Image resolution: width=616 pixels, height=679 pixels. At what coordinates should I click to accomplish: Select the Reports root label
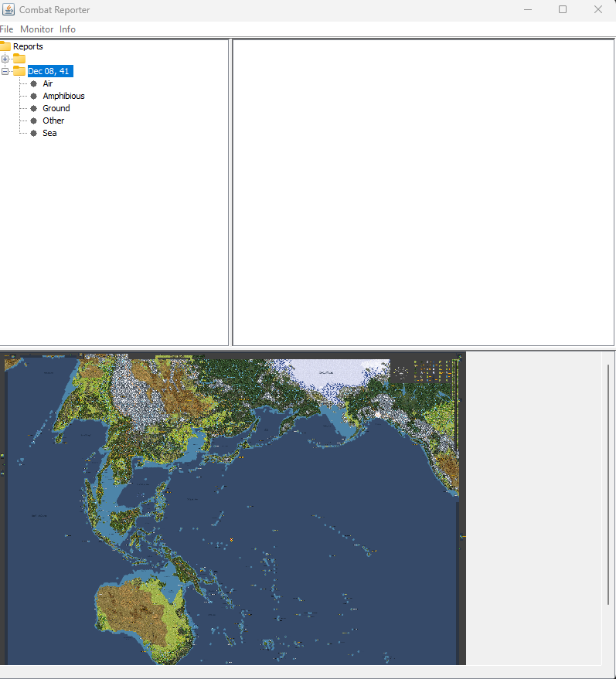tap(28, 46)
